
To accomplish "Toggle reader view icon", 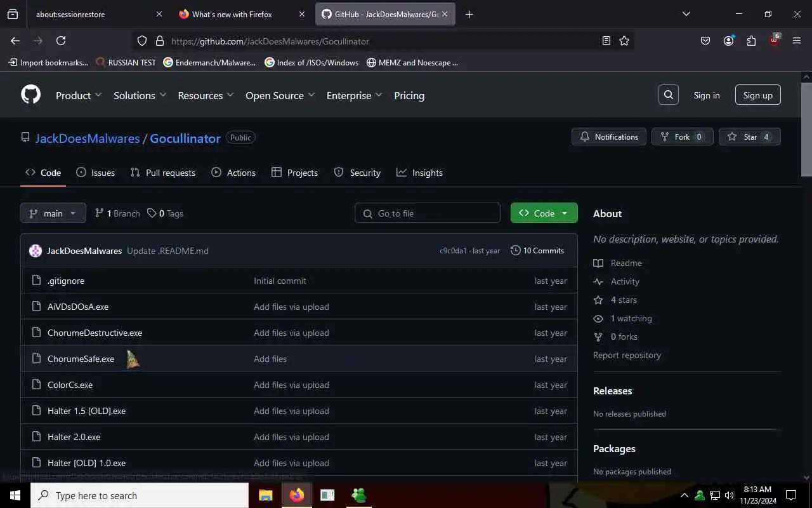I will 606,41.
